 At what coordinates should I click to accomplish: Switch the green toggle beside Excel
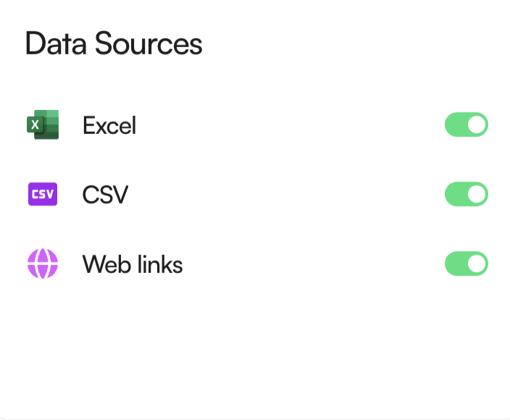pos(466,125)
